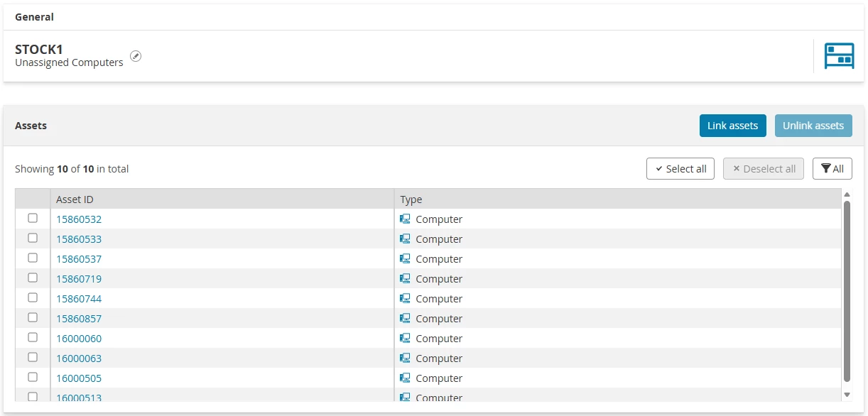Click the assets table vertical scrollbar thumb

(847, 291)
